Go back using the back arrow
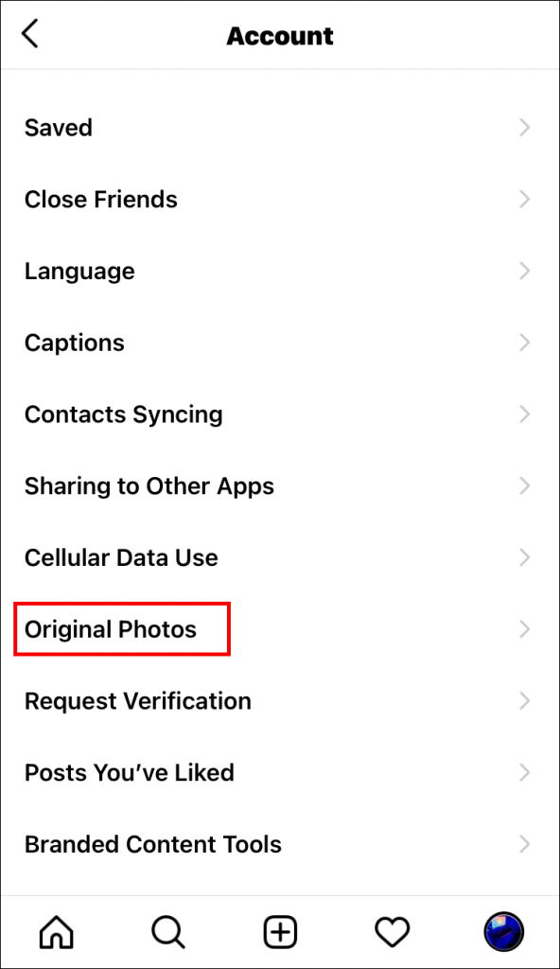 [x=30, y=34]
